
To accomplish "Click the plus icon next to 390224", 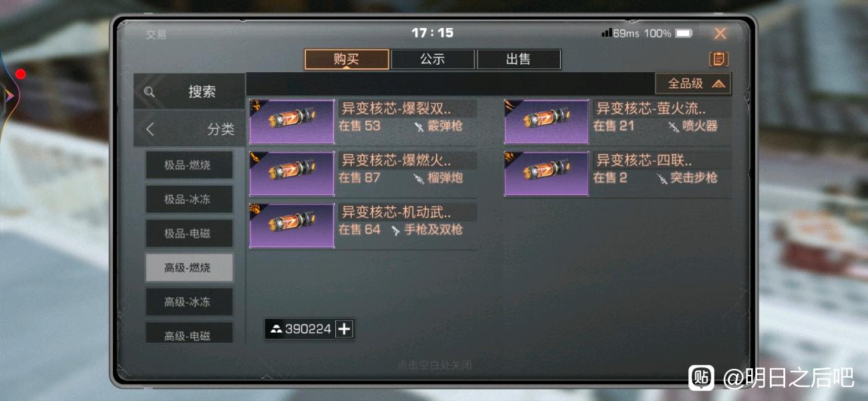I will click(344, 329).
